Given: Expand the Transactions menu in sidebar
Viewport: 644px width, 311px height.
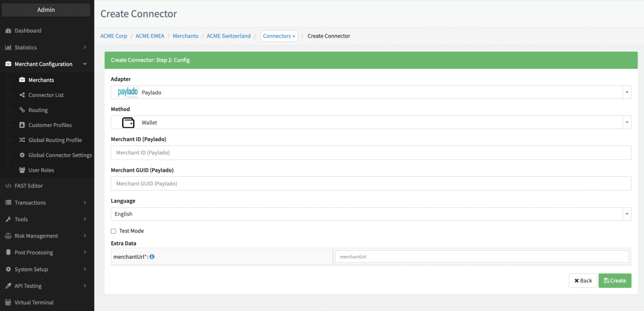Looking at the screenshot, I should tap(46, 202).
